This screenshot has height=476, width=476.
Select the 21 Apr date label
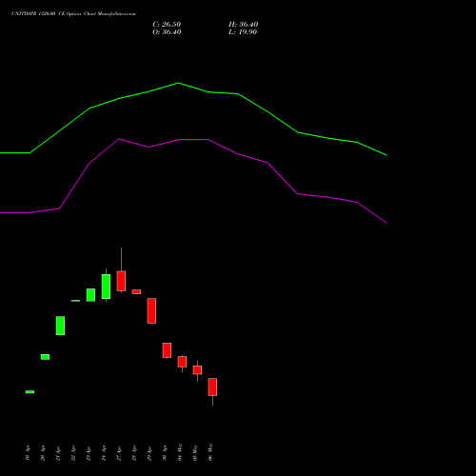pos(58,453)
